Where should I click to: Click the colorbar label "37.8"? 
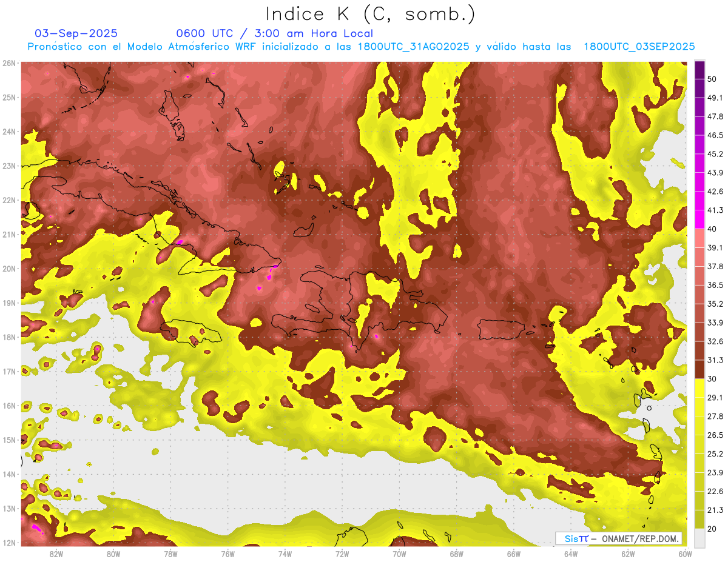[715, 266]
